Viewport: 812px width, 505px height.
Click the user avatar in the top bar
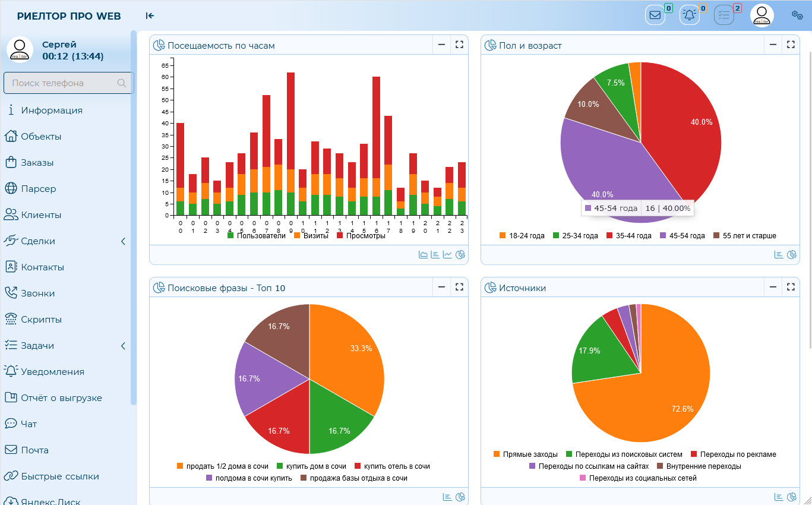pyautogui.click(x=762, y=16)
